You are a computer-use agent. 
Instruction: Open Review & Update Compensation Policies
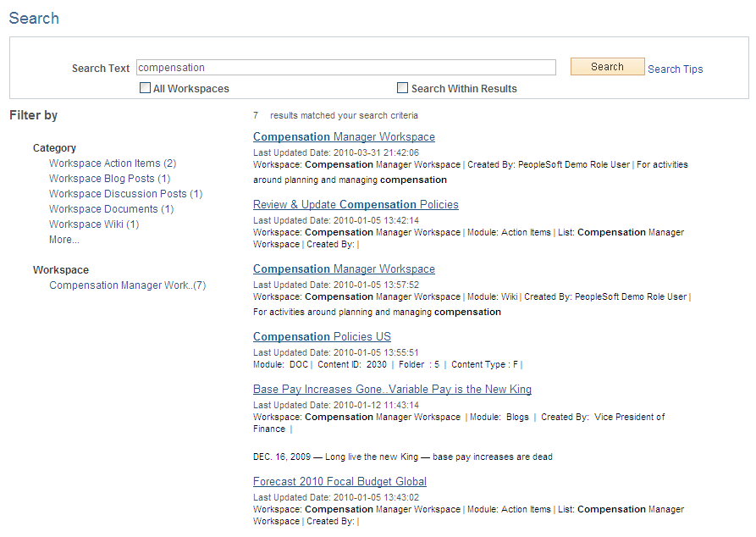pos(356,204)
